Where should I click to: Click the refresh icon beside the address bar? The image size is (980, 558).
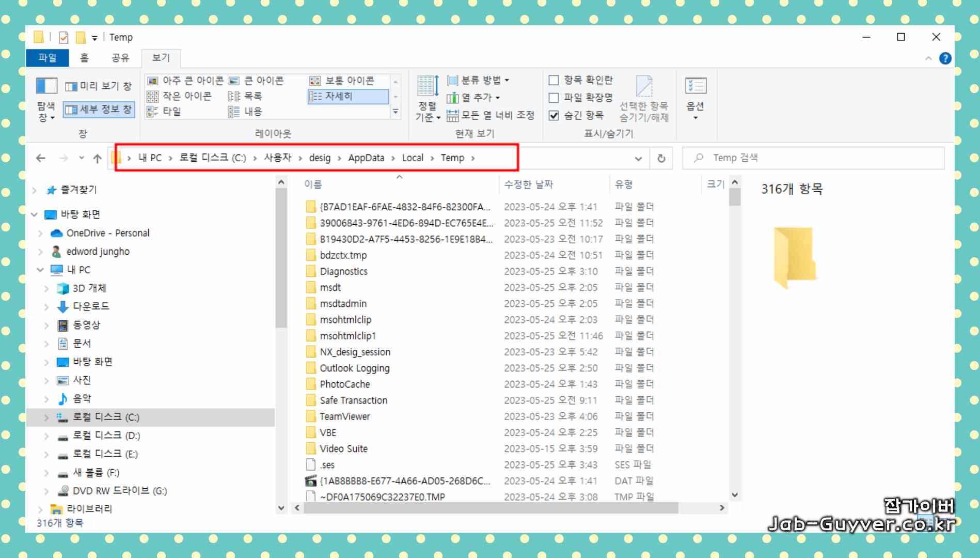pos(661,158)
